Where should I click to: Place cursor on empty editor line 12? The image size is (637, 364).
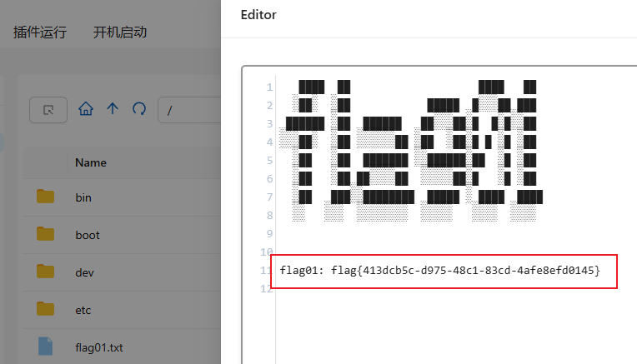coord(417,289)
